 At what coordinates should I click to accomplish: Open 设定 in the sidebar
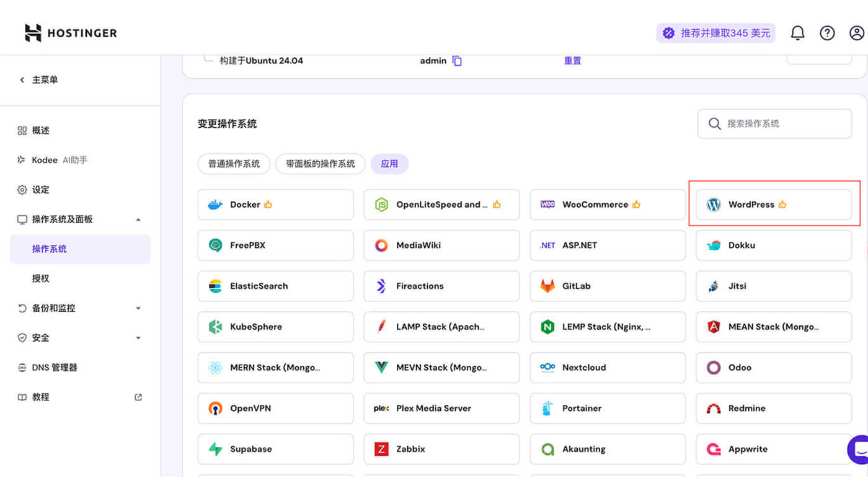tap(80, 190)
